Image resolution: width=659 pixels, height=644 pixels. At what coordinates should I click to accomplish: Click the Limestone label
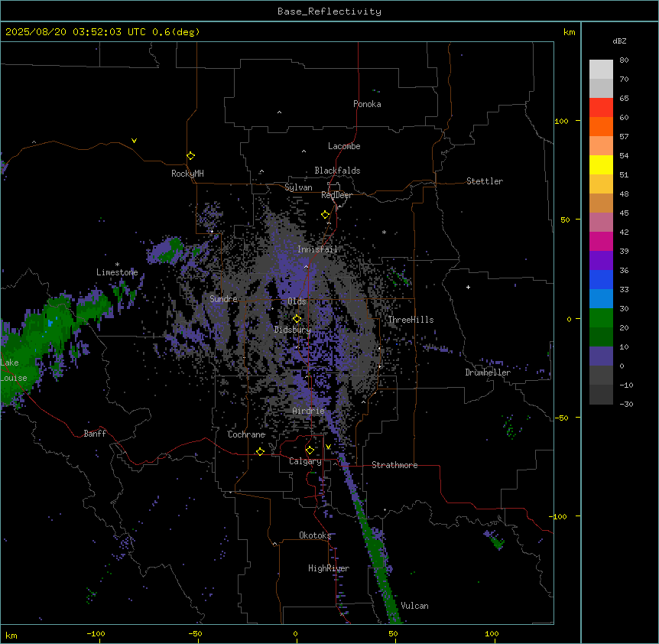pyautogui.click(x=117, y=272)
